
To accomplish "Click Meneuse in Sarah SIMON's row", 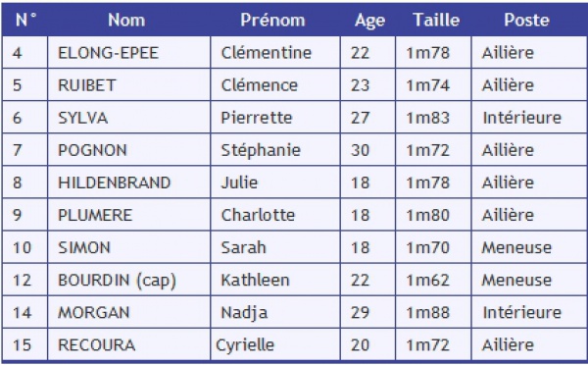I will [x=516, y=248].
